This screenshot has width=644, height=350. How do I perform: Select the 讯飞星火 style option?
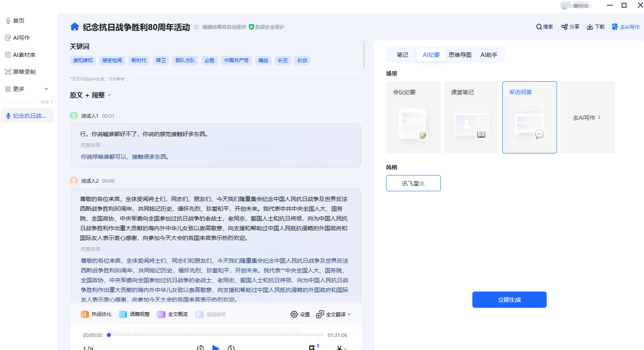(x=413, y=183)
